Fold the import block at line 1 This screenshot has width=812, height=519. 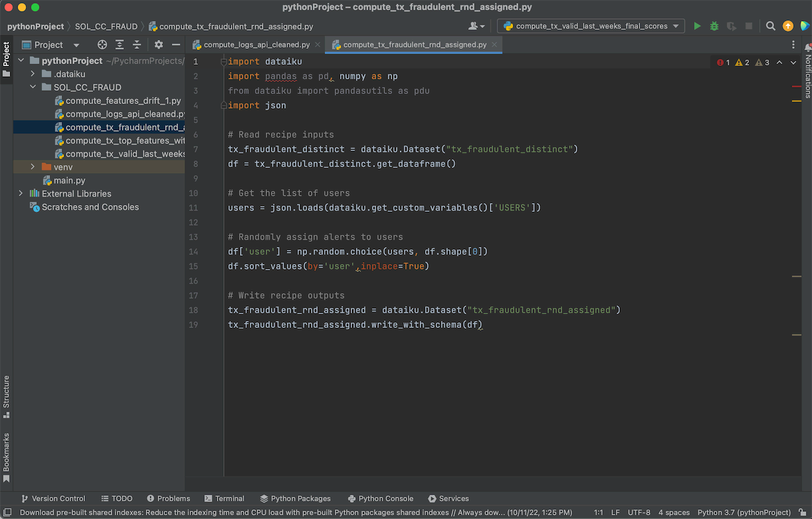coord(223,62)
